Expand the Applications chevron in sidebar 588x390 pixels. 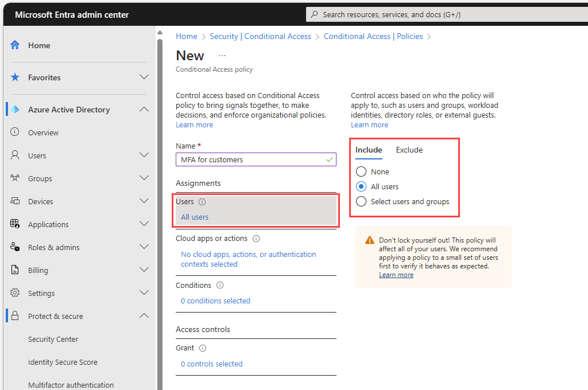point(144,224)
